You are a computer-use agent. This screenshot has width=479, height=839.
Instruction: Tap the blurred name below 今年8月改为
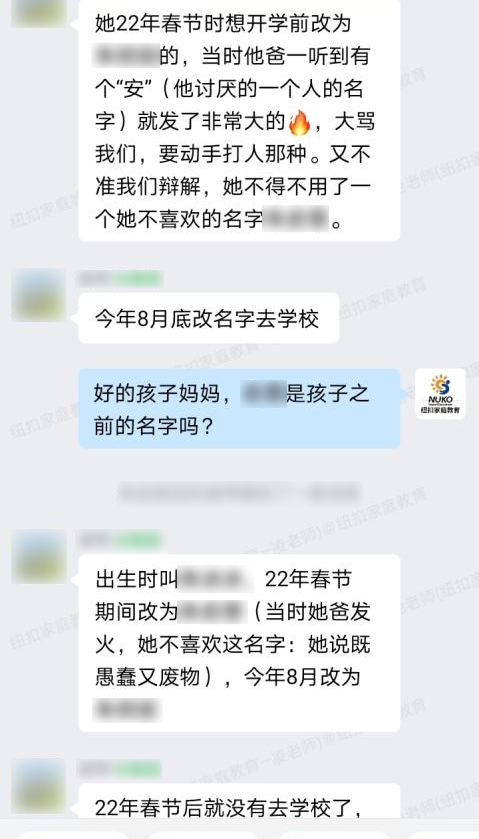[x=127, y=710]
